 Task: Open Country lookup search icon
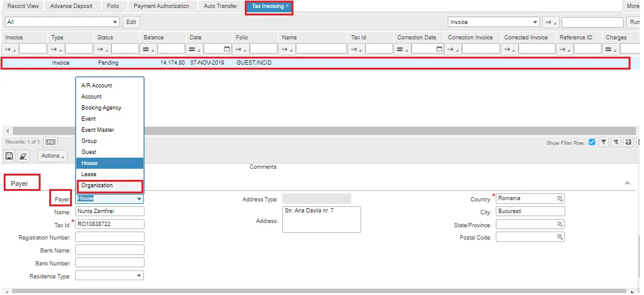[x=559, y=198]
